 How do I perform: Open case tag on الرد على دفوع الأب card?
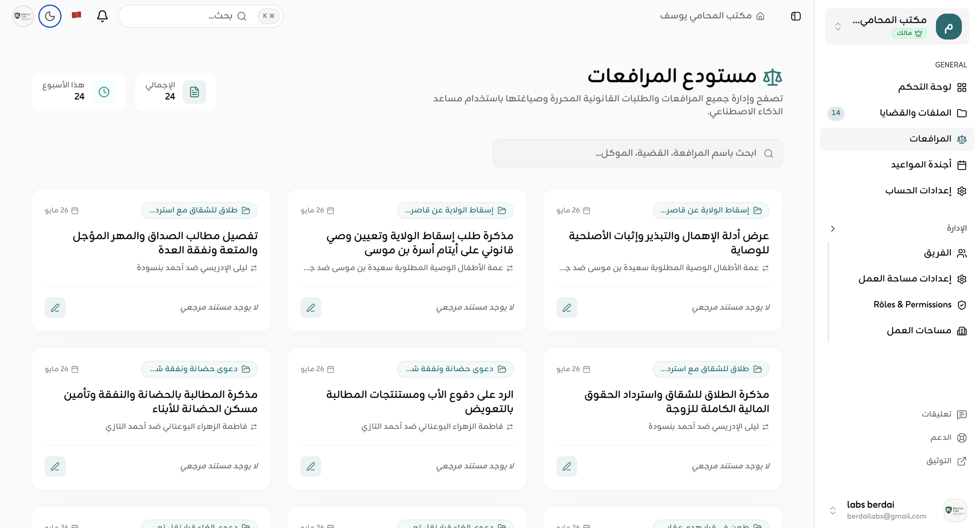tap(455, 369)
